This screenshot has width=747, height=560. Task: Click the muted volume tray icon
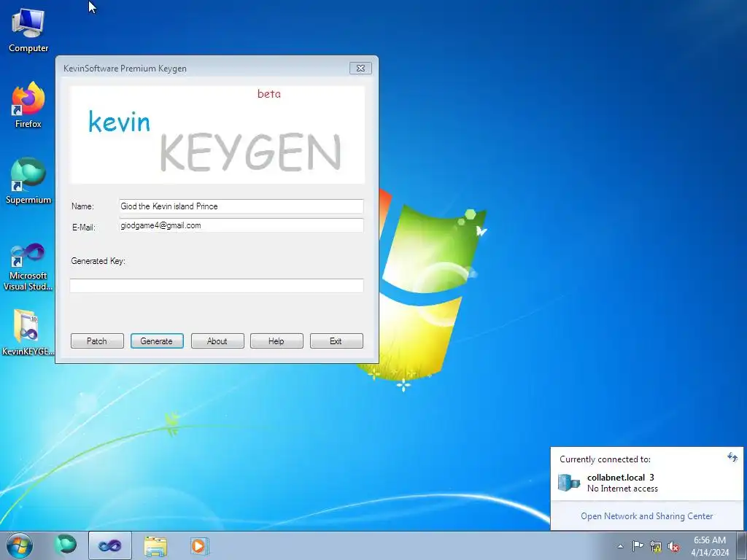pos(673,546)
